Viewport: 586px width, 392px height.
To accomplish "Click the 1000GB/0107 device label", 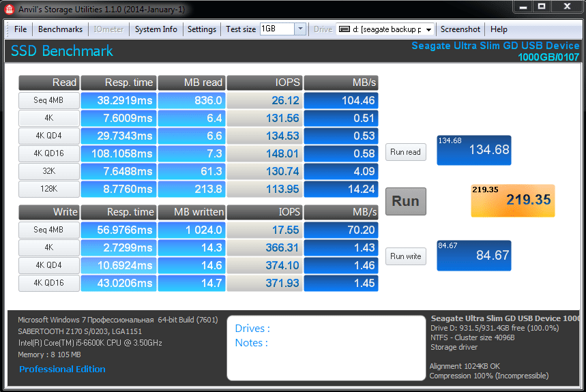I will point(548,57).
